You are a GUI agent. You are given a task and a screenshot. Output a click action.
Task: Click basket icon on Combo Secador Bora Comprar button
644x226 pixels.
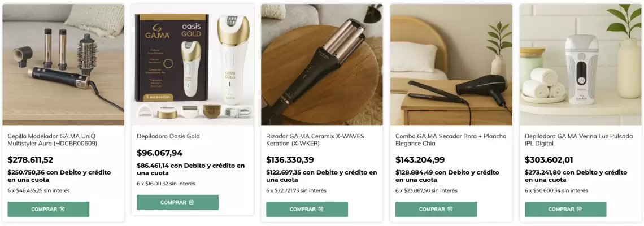(x=450, y=209)
